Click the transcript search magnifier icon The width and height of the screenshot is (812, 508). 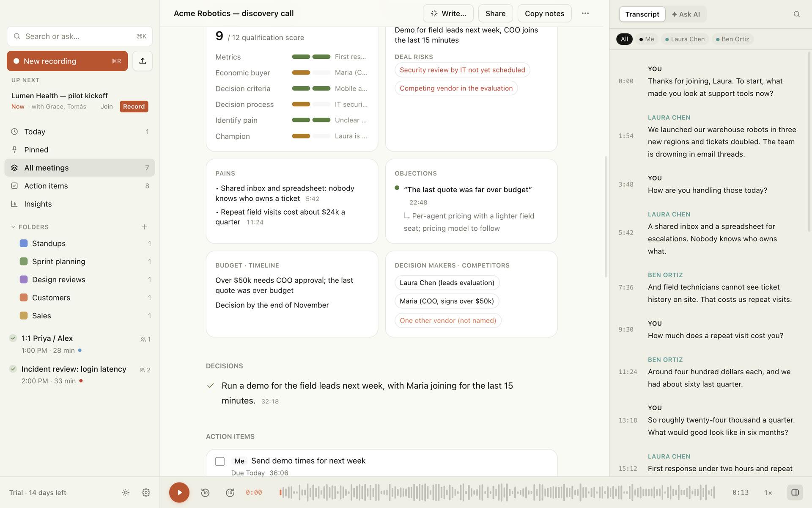(796, 14)
